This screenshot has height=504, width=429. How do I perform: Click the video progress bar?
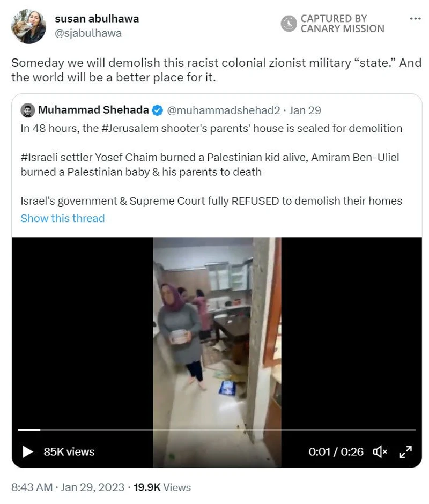point(217,430)
